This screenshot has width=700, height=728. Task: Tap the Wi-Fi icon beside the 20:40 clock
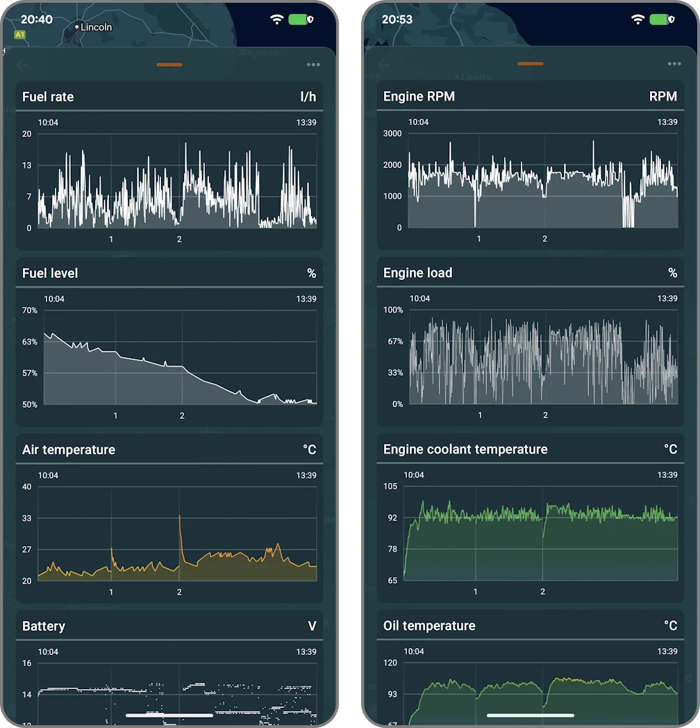click(277, 19)
